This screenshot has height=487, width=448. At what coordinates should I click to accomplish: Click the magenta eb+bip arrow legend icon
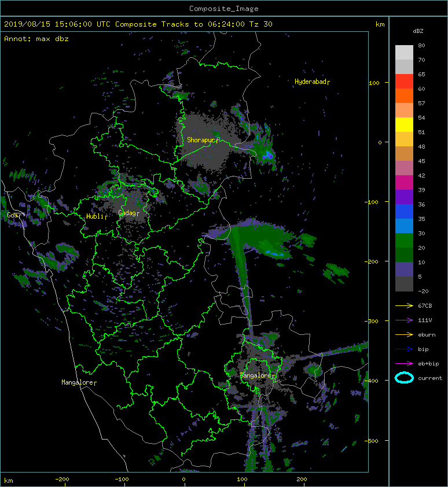click(404, 363)
